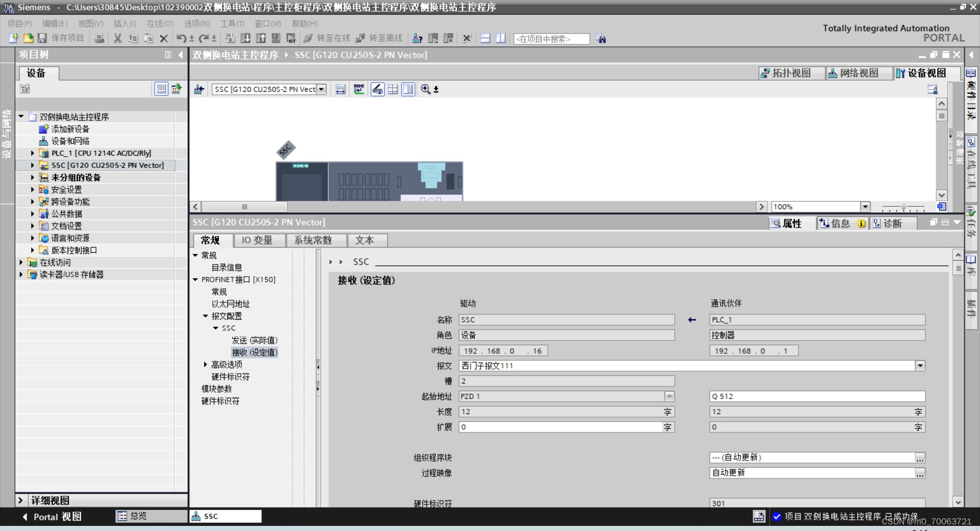The height and width of the screenshot is (531, 980).
Task: Expand the PLC_1 CPU 1214C tree node
Action: 32,153
